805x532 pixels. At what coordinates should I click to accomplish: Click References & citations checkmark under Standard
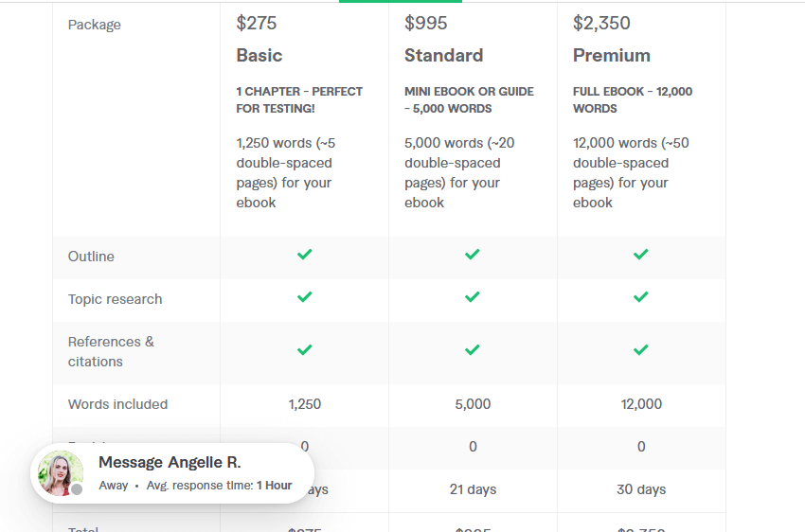click(473, 350)
